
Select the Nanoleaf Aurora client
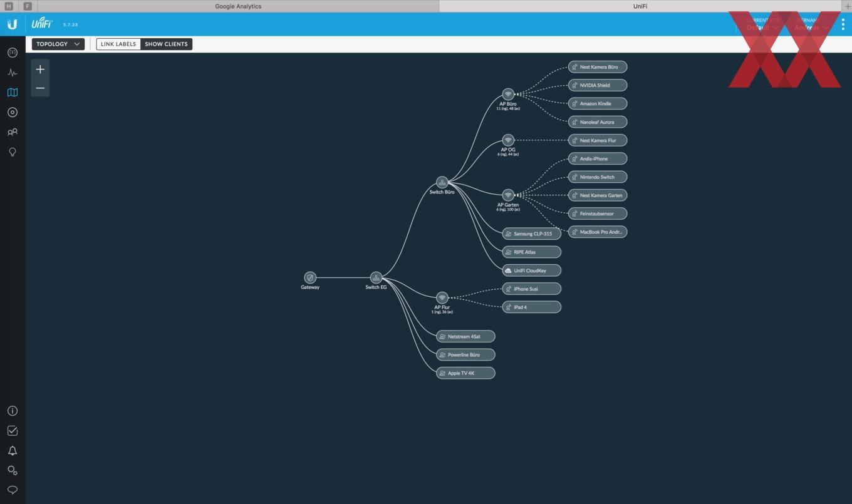pyautogui.click(x=598, y=122)
